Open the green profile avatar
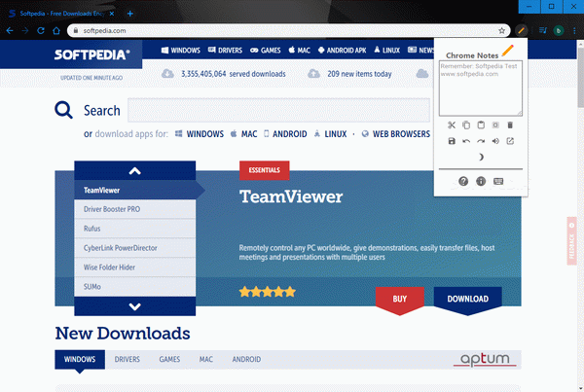This screenshot has height=392, width=584. coord(559,30)
